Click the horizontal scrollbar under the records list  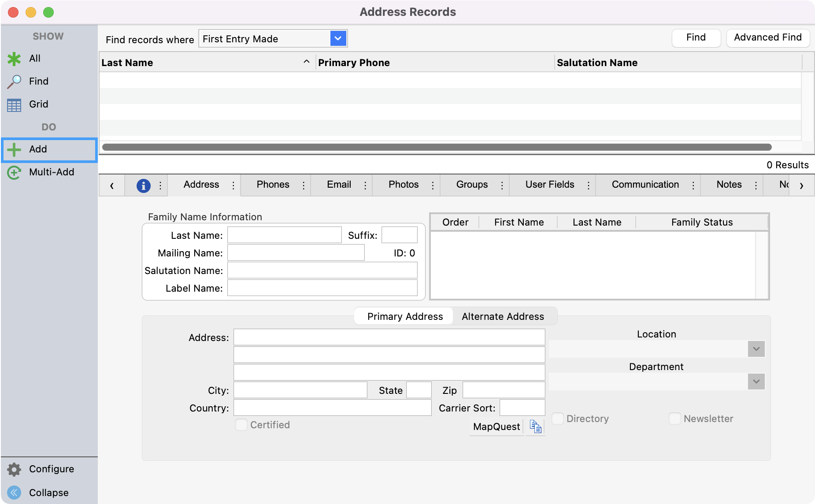click(436, 147)
